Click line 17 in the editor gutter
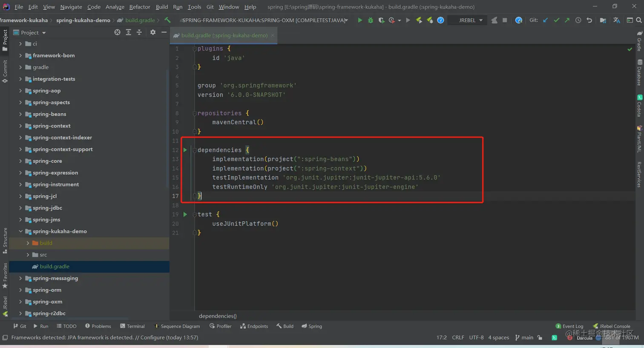644x348 pixels. (x=175, y=196)
